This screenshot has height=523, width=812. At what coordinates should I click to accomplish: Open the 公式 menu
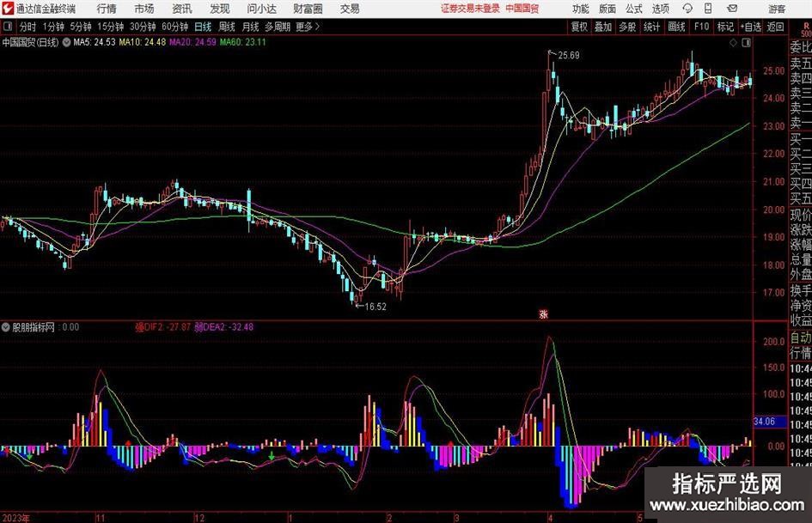coord(634,9)
